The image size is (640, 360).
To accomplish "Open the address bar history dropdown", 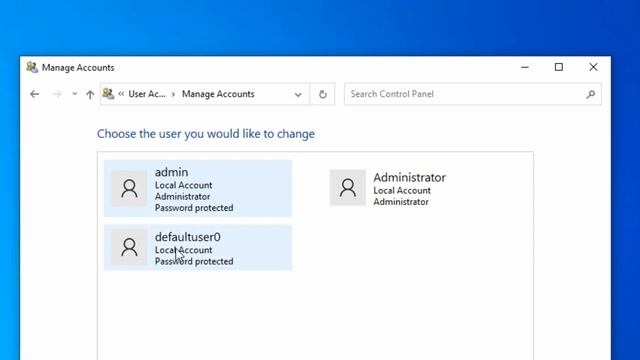I will 298,94.
